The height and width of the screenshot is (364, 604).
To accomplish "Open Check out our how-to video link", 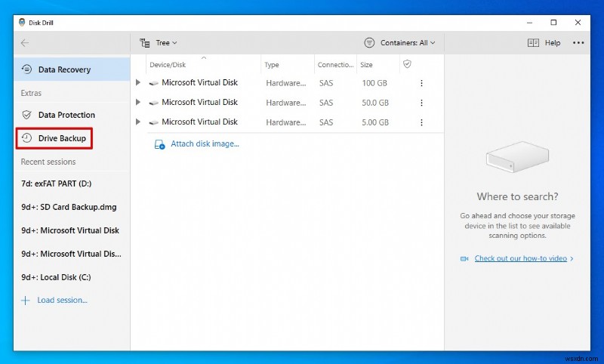I will [521, 258].
